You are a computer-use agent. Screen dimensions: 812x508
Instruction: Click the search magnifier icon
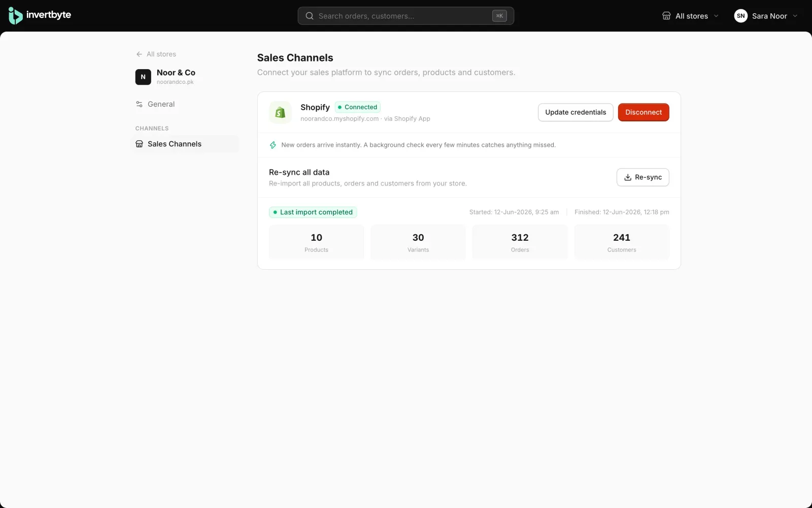[309, 16]
